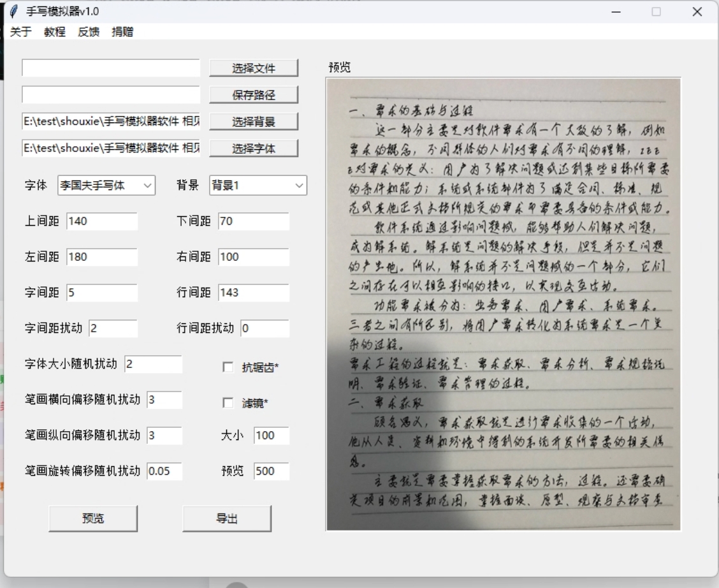Viewport: 719px width, 588px height.
Task: Click the empty file path field at top
Action: tap(110, 68)
